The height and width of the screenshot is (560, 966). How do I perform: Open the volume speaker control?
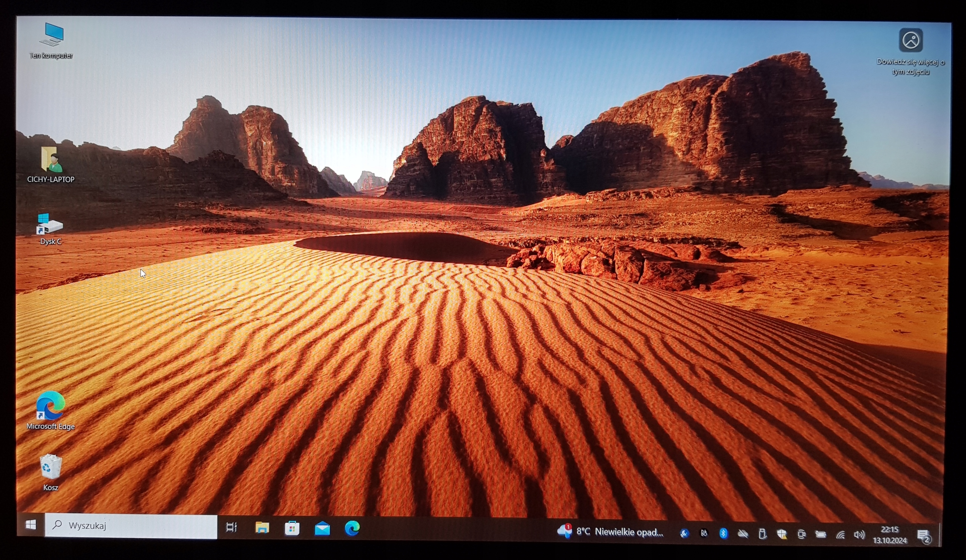(x=860, y=535)
